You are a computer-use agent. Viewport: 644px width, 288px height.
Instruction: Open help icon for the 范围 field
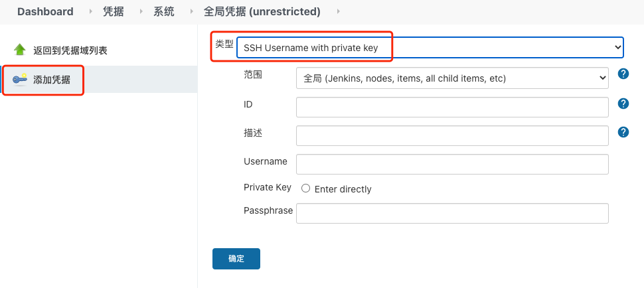coord(623,74)
